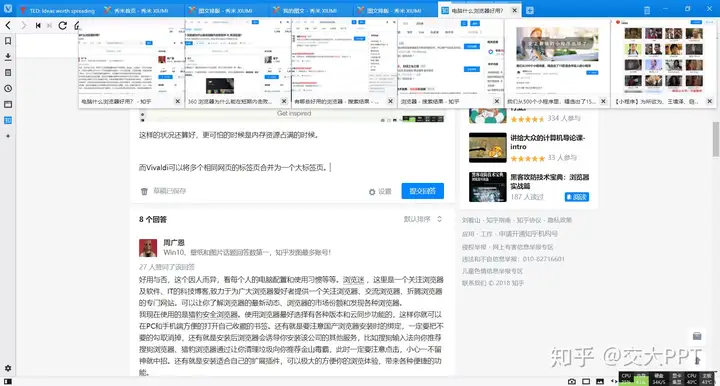Viewport: 720px width, 386px height.
Task: Click the page reload icon
Action: [62, 26]
